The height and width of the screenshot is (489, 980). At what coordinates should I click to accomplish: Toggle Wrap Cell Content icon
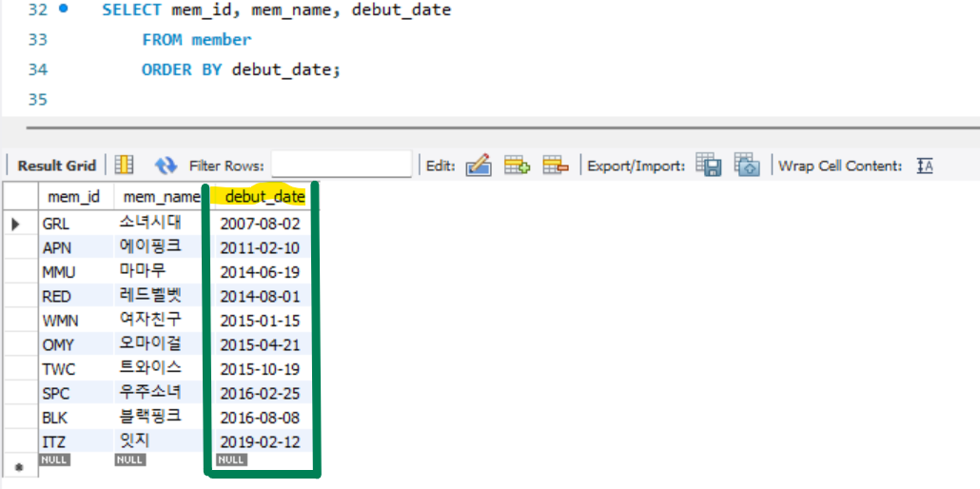coord(925,166)
